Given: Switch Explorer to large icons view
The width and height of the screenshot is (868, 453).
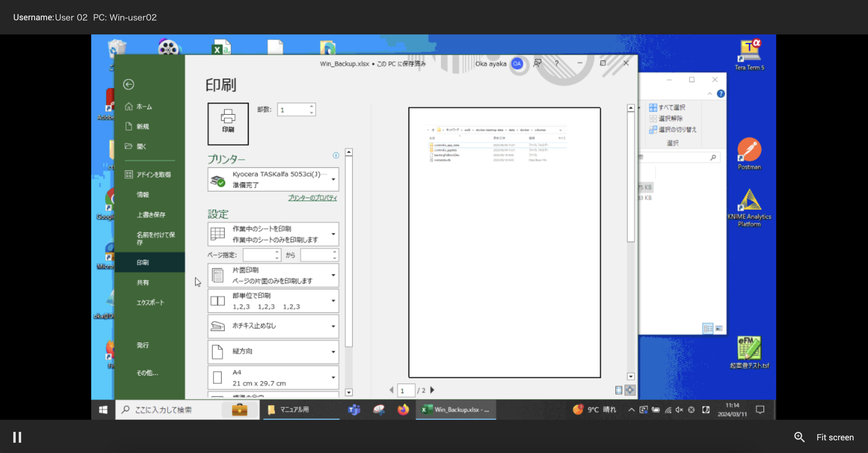Looking at the screenshot, I should click(x=719, y=328).
